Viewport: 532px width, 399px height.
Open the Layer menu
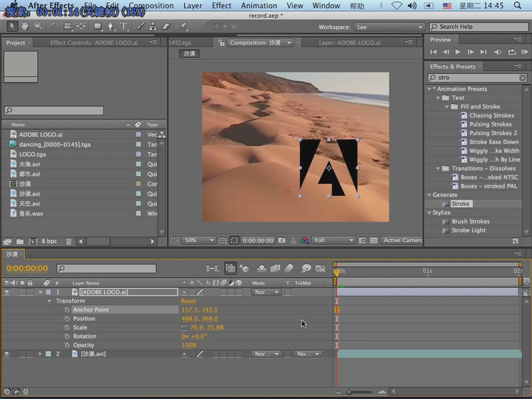tap(193, 6)
